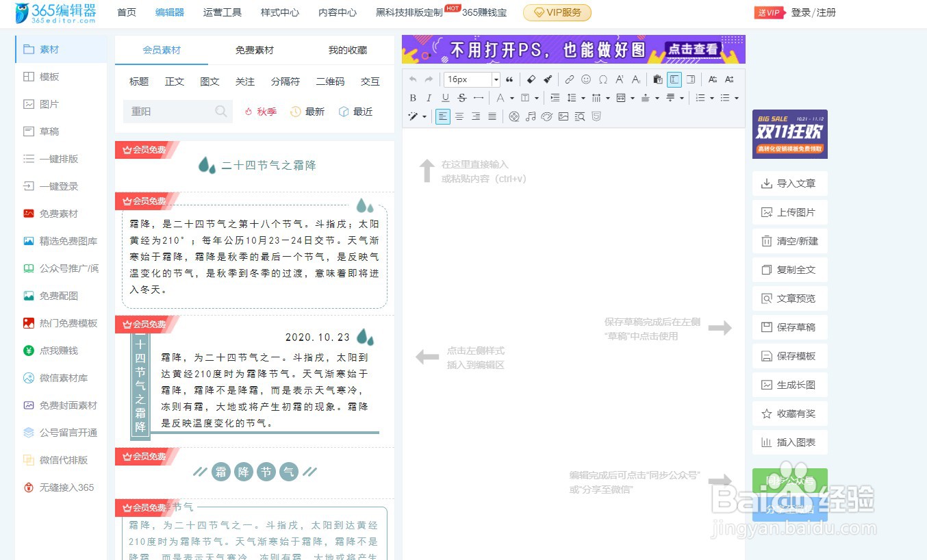Screen dimensions: 927x560
Task: Align text center
Action: [459, 116]
